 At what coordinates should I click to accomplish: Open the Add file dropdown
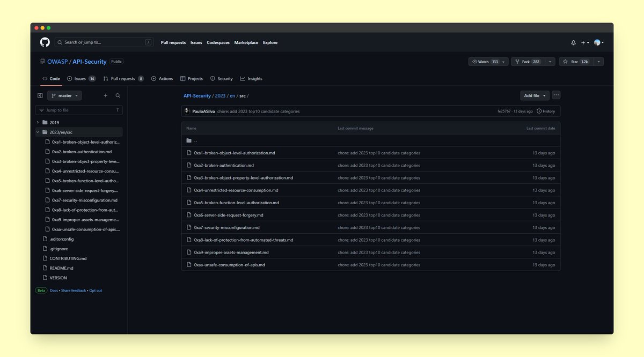[535, 95]
